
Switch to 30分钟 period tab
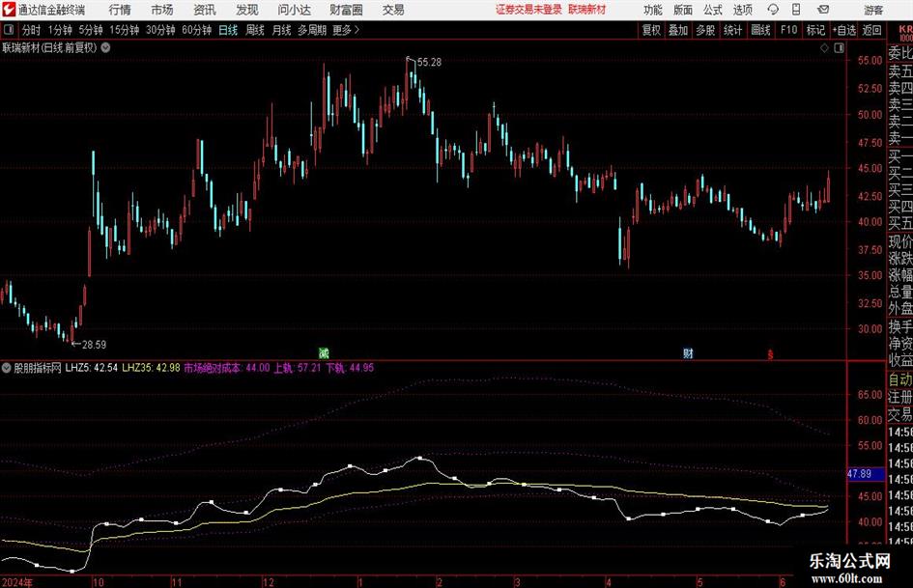click(x=160, y=30)
